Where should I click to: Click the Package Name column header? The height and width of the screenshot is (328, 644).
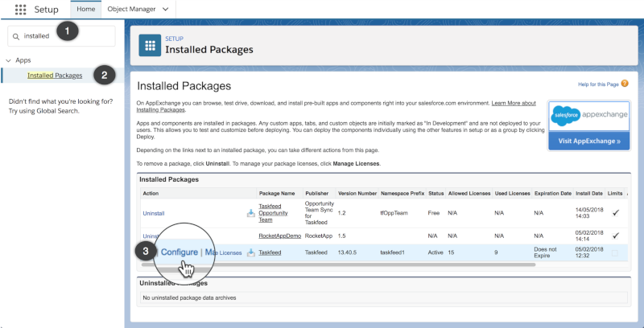[x=277, y=193]
